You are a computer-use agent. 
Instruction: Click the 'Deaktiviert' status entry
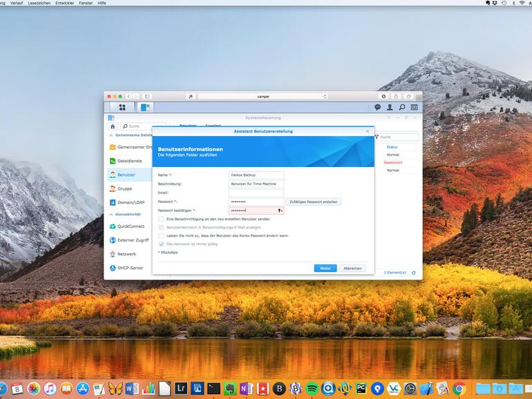[393, 162]
